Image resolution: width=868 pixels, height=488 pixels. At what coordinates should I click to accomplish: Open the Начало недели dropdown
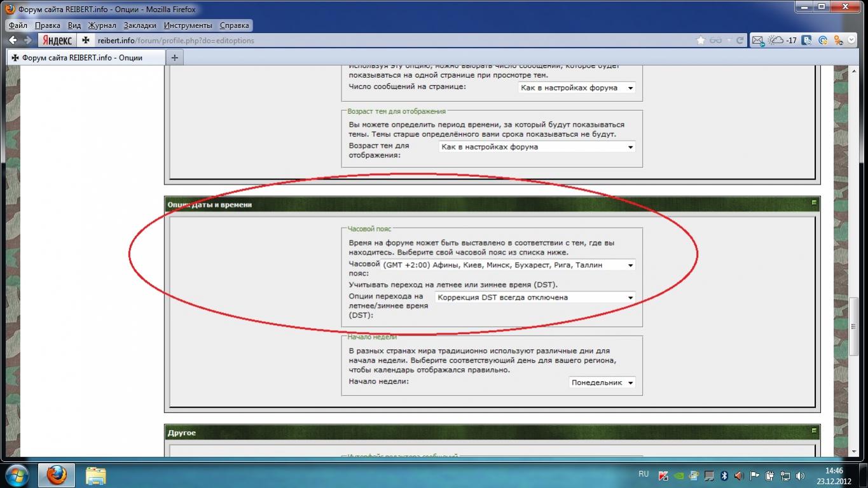click(602, 382)
